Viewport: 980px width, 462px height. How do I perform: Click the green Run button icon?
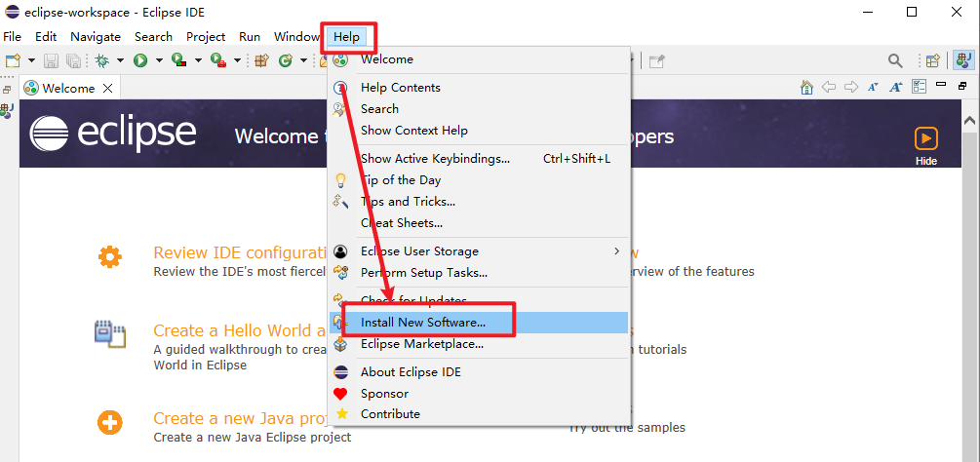140,60
